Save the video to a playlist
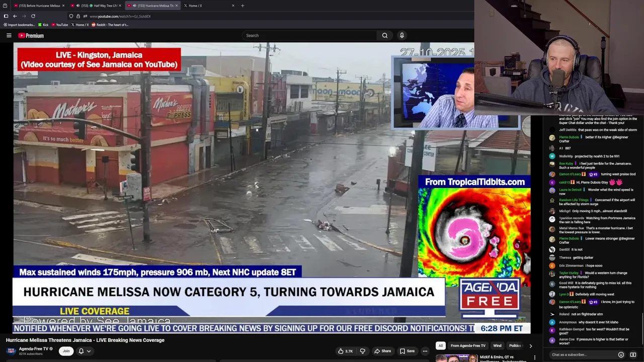 pos(407,351)
